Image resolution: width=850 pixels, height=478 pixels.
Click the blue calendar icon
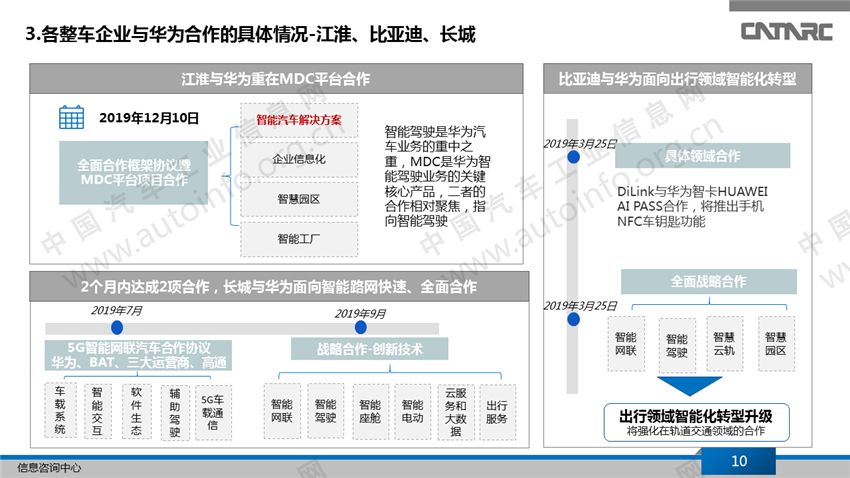(71, 117)
